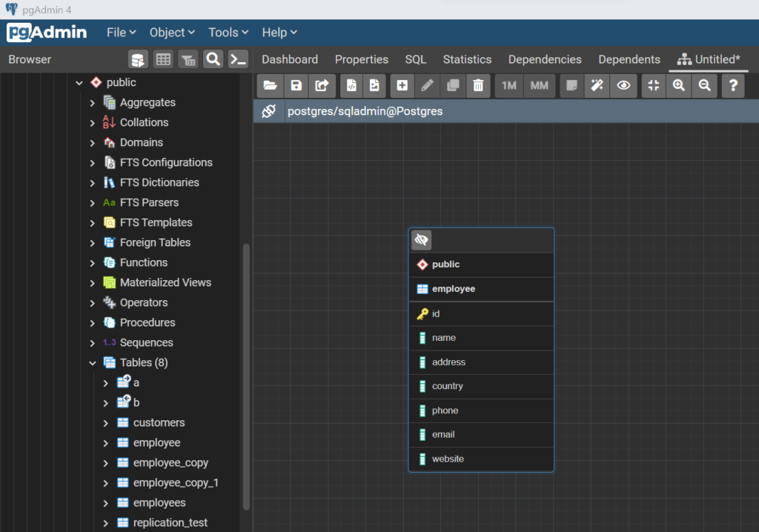
Task: Launch the PSQL terminal tool
Action: (238, 59)
